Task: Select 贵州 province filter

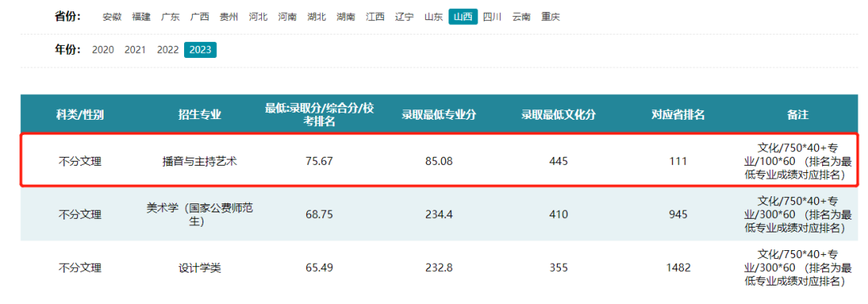Action: point(228,17)
